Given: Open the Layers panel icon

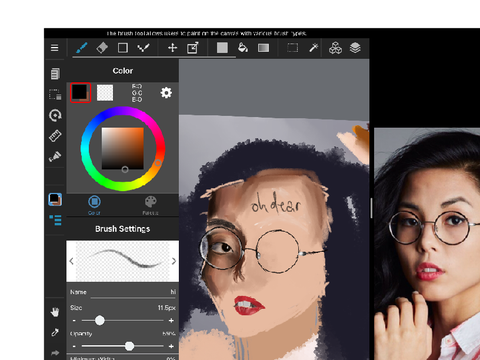Looking at the screenshot, I should 355,48.
